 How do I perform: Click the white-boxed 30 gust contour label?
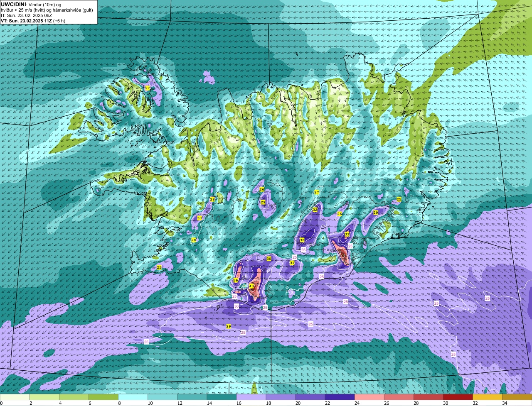[x=236, y=306]
